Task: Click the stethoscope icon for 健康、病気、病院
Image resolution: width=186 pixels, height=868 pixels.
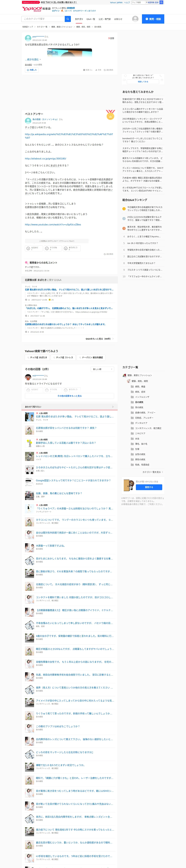Action: pos(129,381)
